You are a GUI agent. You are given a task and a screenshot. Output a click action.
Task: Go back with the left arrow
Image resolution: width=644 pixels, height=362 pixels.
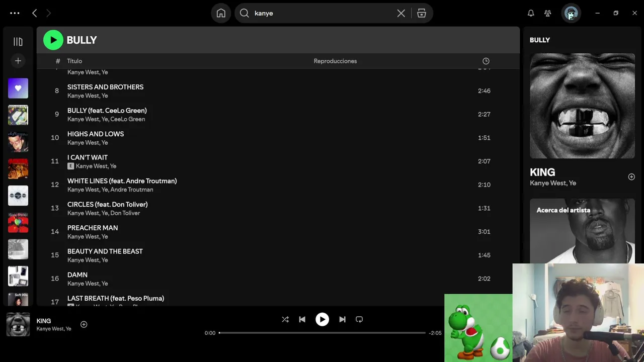tap(34, 13)
